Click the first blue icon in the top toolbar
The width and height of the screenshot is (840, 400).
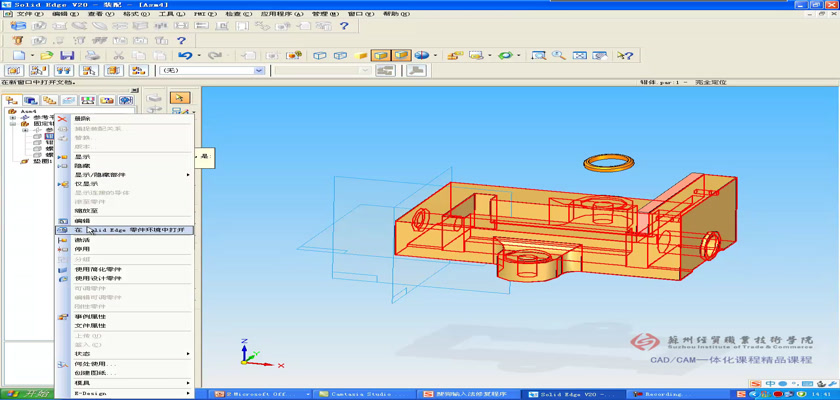pyautogui.click(x=18, y=25)
